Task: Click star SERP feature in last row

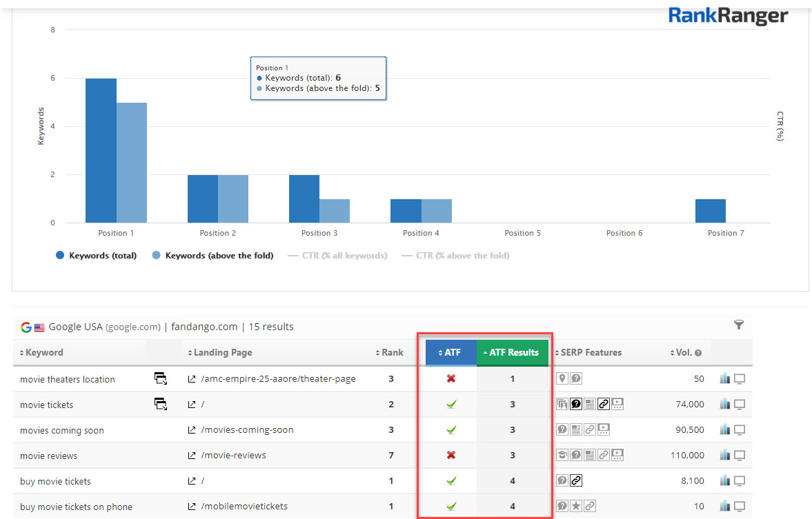Action: [576, 507]
